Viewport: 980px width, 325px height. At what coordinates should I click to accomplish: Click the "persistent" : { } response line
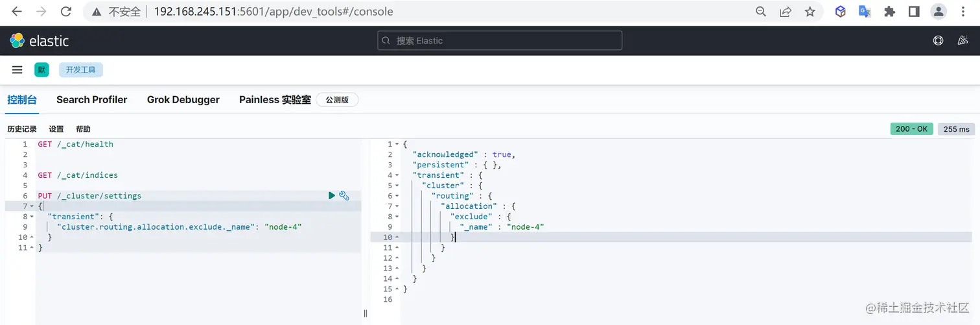pos(457,165)
